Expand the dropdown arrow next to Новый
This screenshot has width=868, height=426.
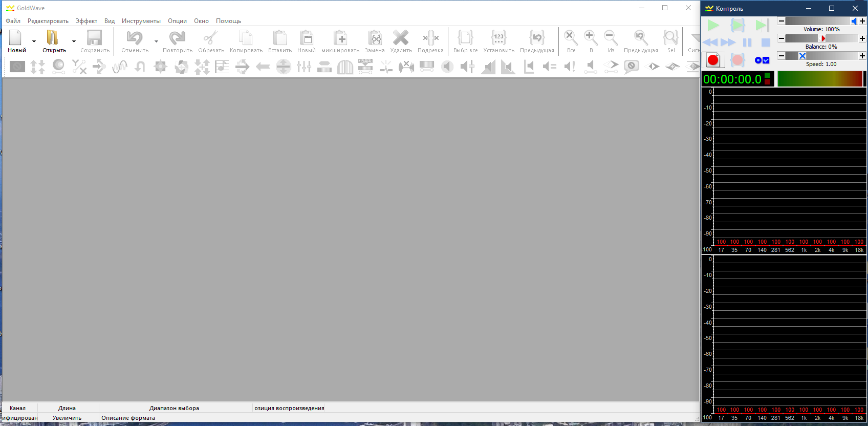[x=34, y=41]
